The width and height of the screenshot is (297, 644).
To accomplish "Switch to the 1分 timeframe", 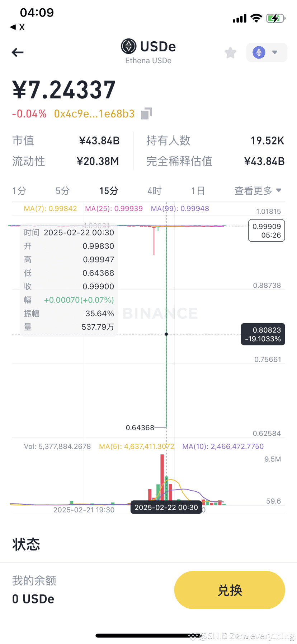I will (19, 191).
